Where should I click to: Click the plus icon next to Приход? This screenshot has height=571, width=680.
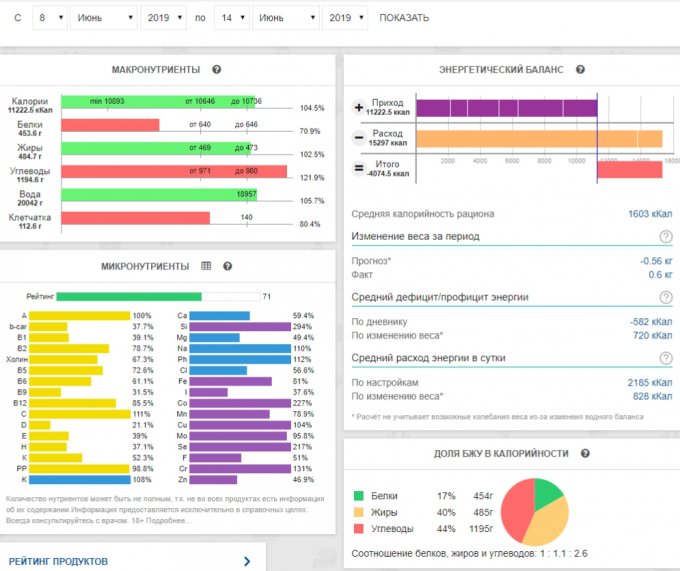[x=359, y=107]
